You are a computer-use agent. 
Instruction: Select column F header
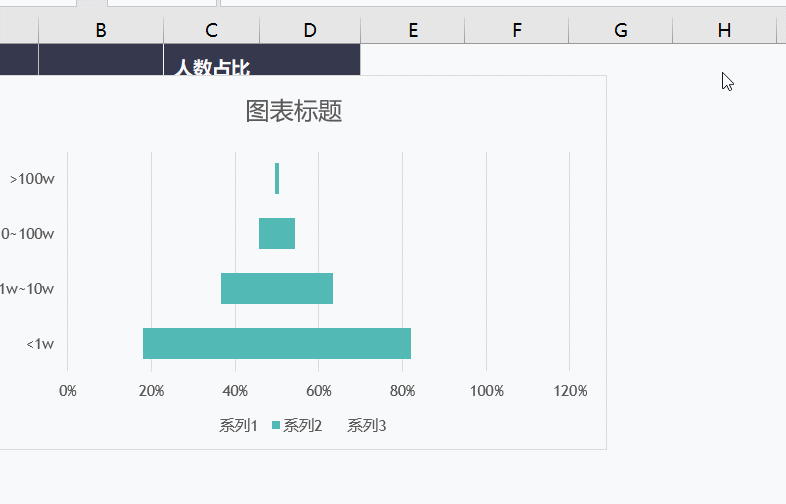coord(517,30)
